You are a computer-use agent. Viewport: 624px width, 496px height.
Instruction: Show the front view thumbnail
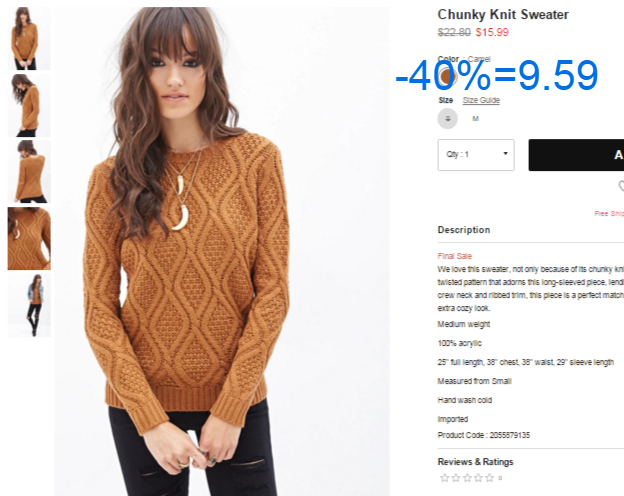click(29, 39)
